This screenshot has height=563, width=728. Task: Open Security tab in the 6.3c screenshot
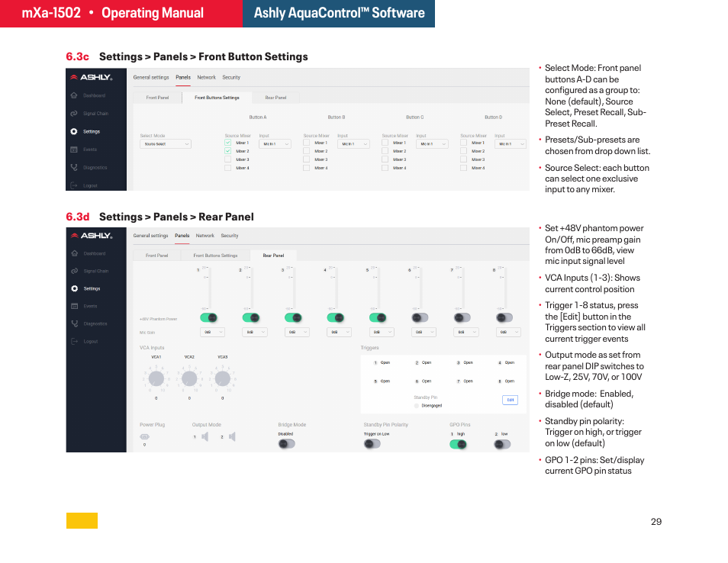pos(231,78)
